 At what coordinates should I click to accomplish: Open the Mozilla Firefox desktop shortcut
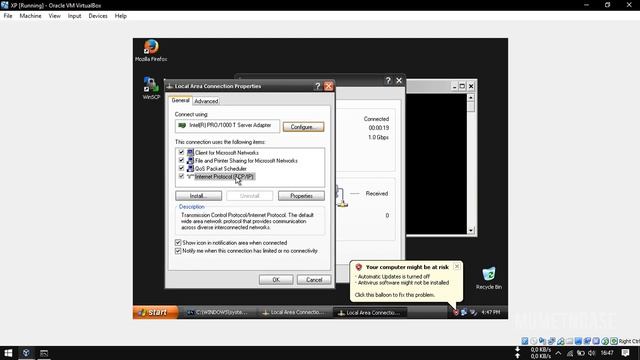click(151, 51)
